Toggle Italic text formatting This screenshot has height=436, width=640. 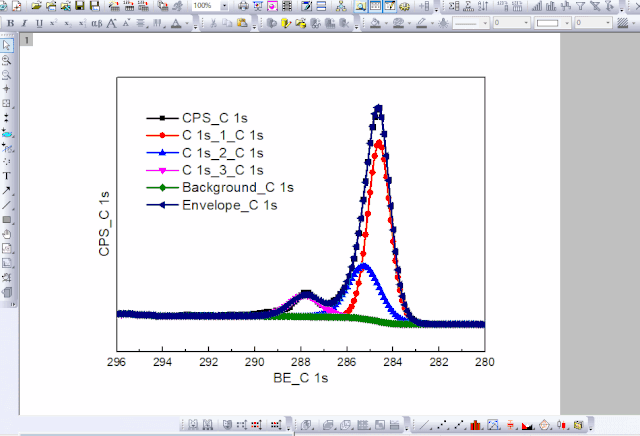pos(24,21)
